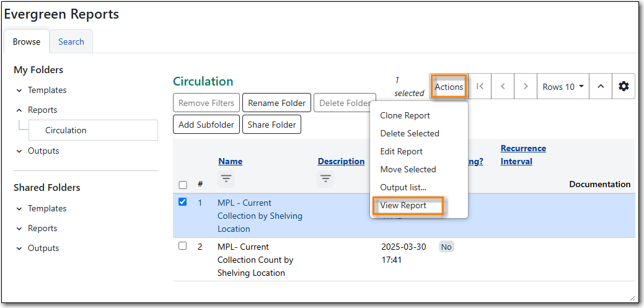Collapse grid with the up caret icon
Screen dimensions: 644x308
coord(600,87)
